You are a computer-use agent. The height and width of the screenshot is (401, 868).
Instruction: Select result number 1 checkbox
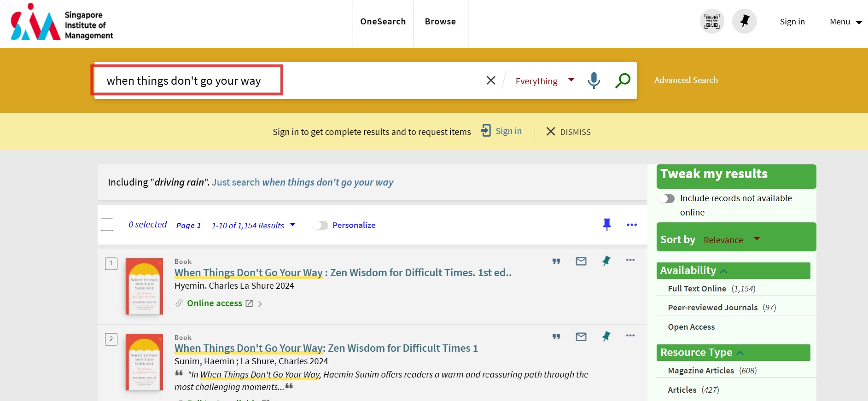(111, 263)
